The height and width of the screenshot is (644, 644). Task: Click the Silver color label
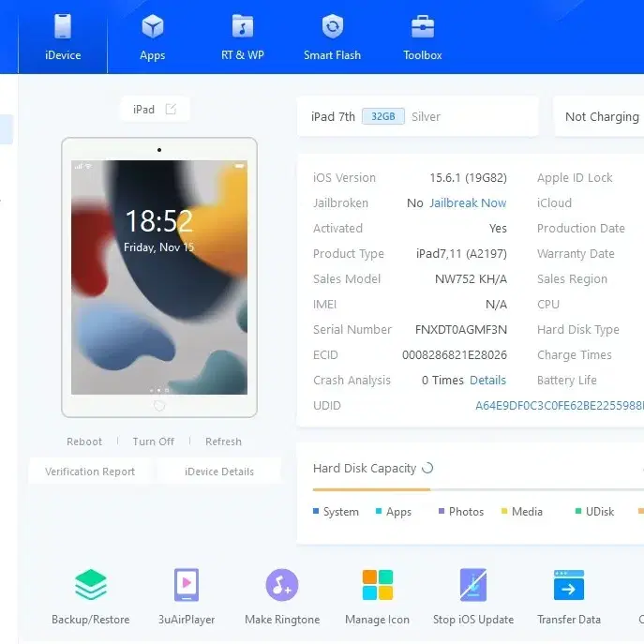point(426,116)
